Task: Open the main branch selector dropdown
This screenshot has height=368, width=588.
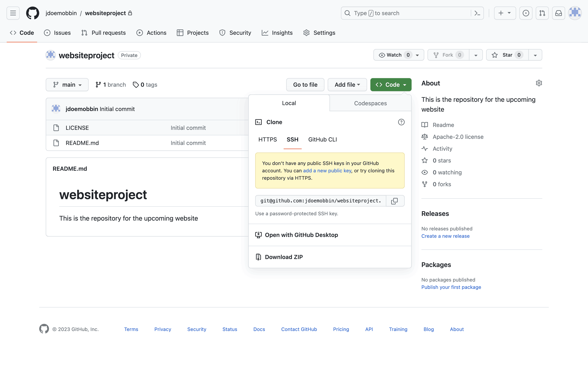Action: click(x=67, y=85)
